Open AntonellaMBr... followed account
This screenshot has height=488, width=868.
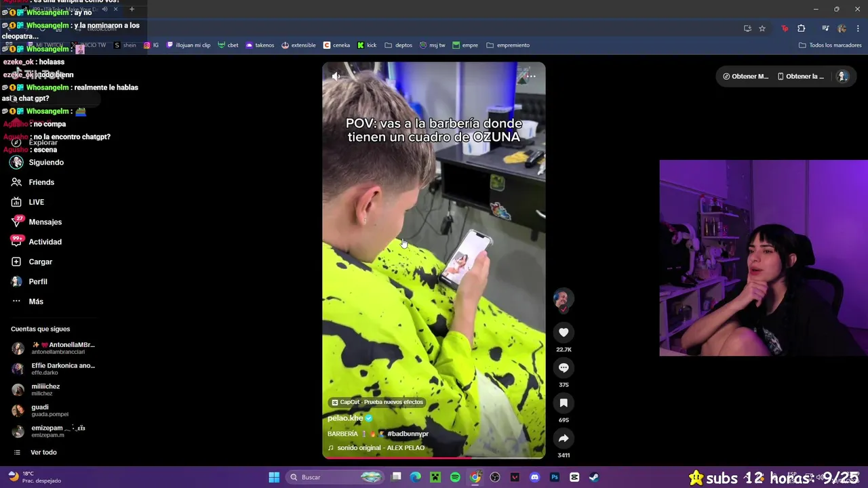tap(54, 348)
